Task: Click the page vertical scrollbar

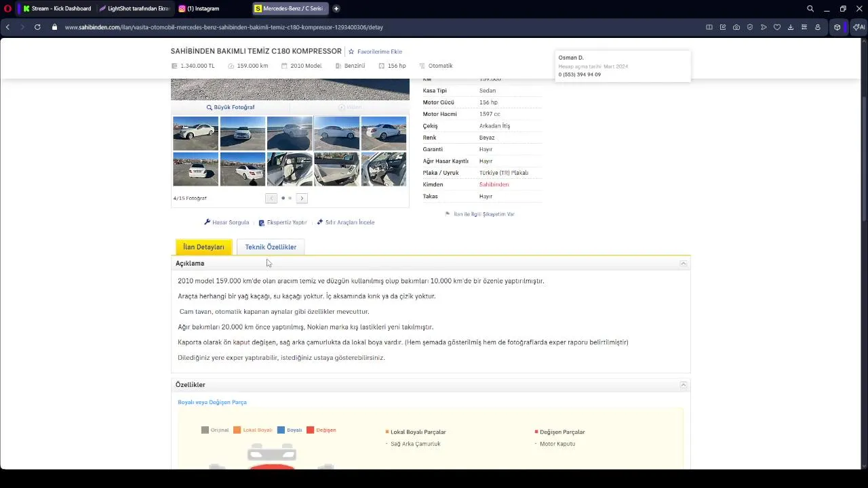Action: [x=864, y=159]
